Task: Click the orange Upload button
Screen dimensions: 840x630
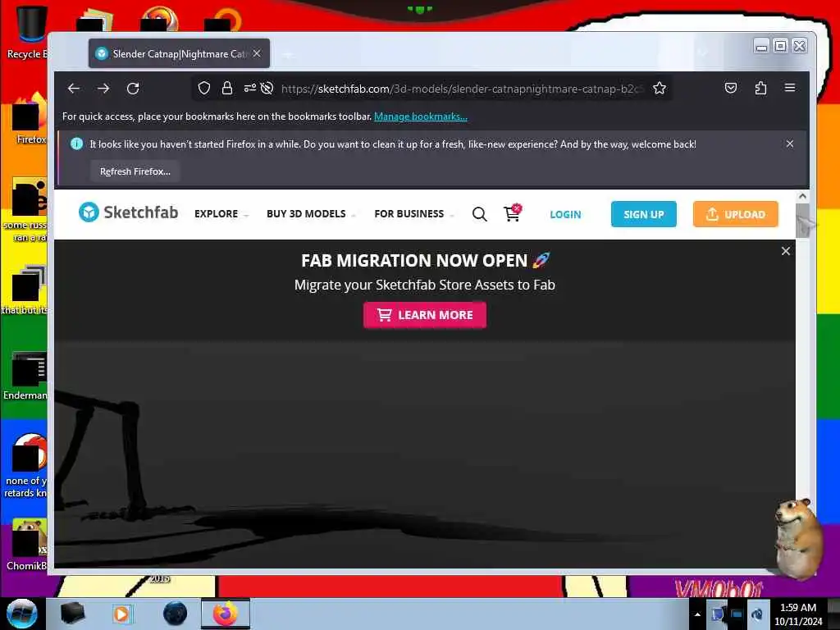Action: coord(735,214)
